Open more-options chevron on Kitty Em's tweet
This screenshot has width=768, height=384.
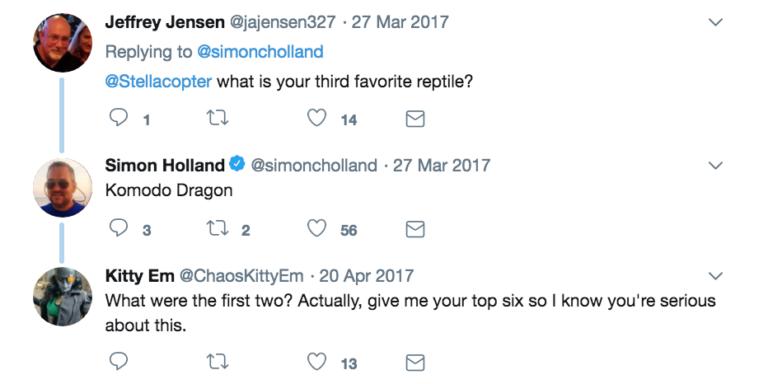pyautogui.click(x=716, y=277)
